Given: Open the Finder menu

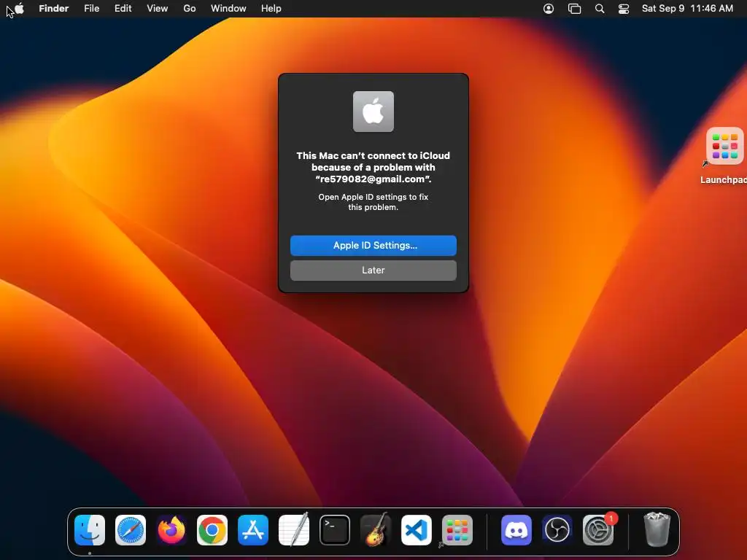Looking at the screenshot, I should pos(54,8).
